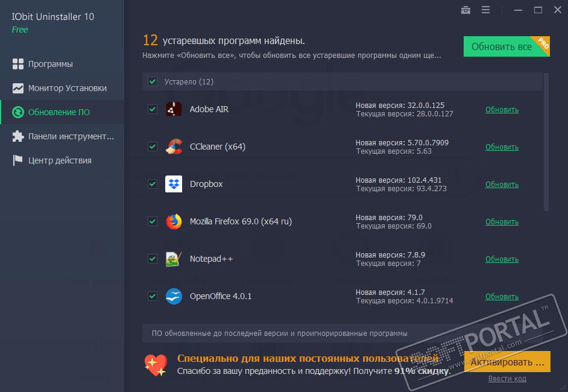Screen dimensions: 568x392
Task: Click Обновить link for Dropbox
Action: tap(502, 185)
